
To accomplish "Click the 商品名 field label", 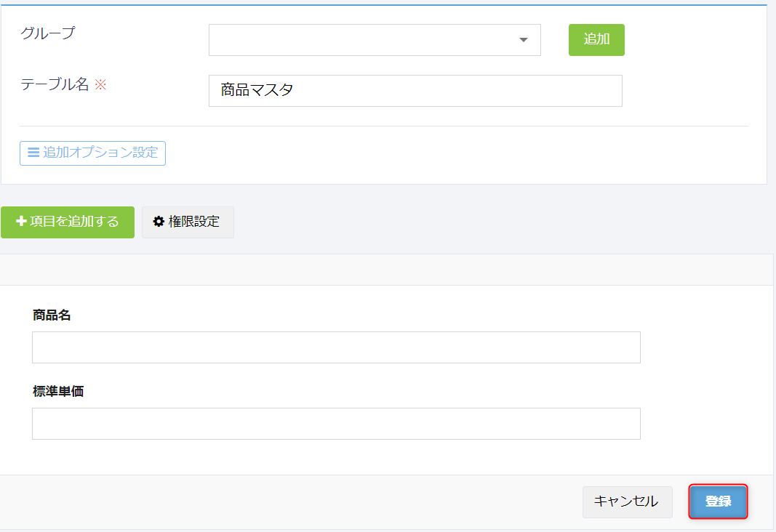I will click(52, 315).
